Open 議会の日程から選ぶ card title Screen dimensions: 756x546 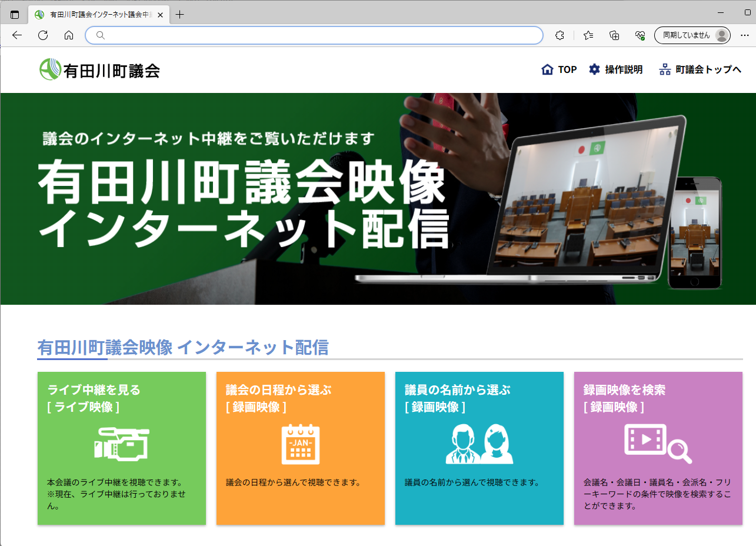279,389
